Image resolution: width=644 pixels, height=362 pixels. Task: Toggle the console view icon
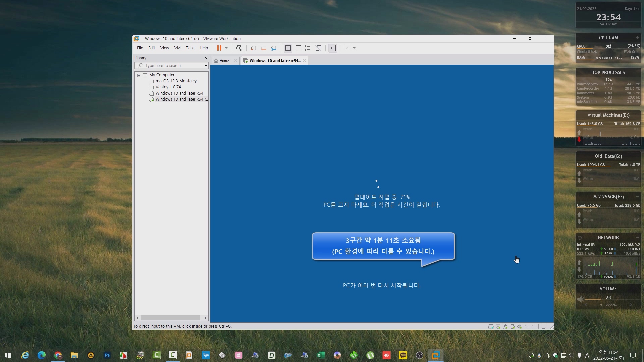(332, 48)
